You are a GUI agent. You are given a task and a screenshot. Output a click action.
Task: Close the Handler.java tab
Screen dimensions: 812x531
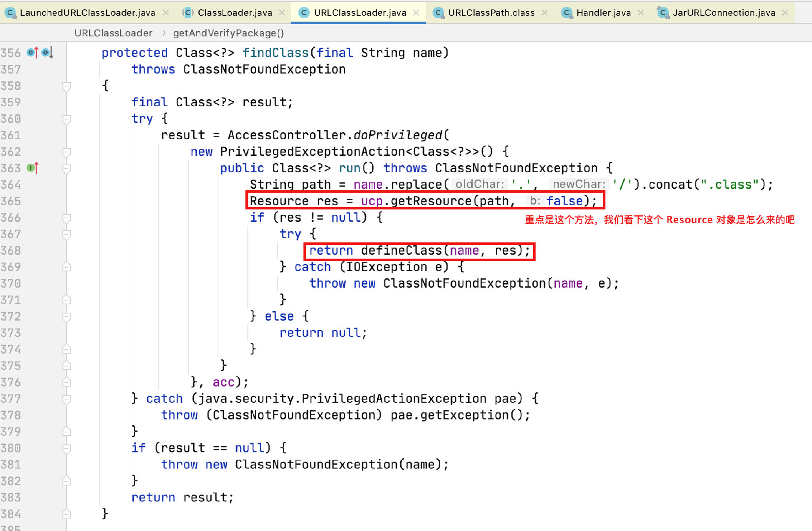641,13
